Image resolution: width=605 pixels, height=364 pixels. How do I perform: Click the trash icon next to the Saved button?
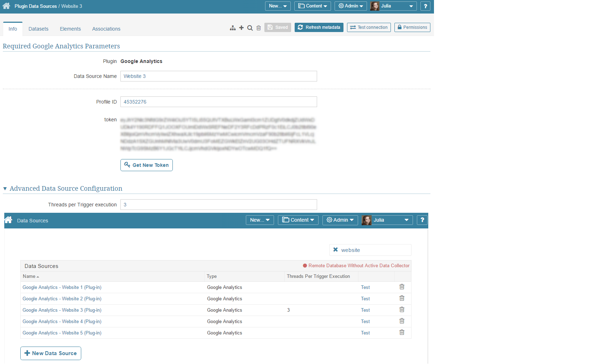259,28
